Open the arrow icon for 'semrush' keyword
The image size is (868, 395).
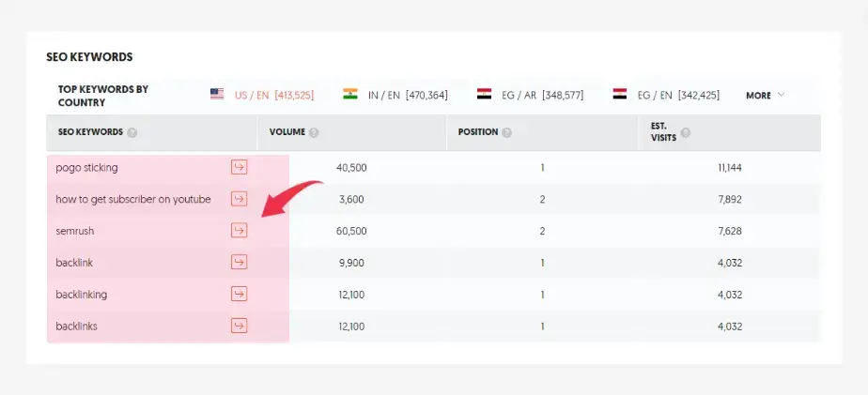tap(240, 231)
